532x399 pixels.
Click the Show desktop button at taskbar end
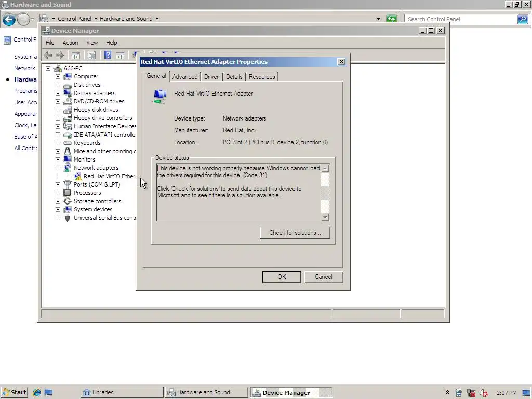527,393
